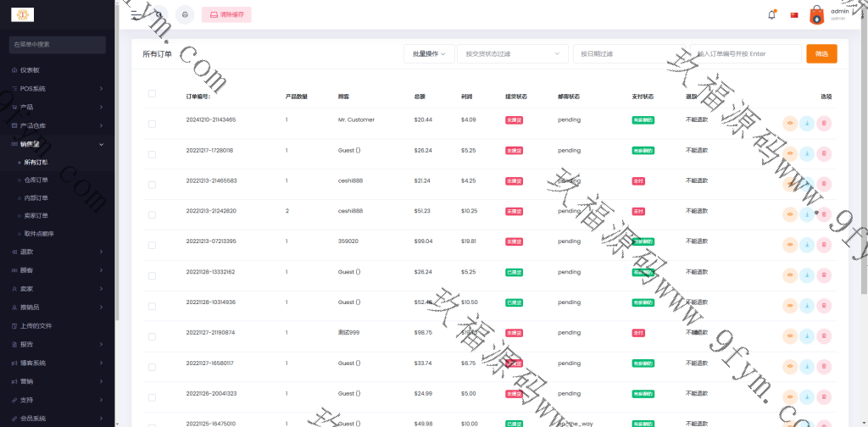Download invoice for order 20221217-17280118

(x=807, y=153)
